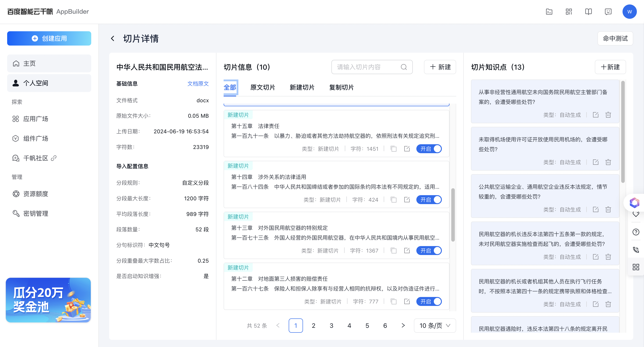Open the floating grid icon on right edge
This screenshot has width=644, height=347.
636,267
